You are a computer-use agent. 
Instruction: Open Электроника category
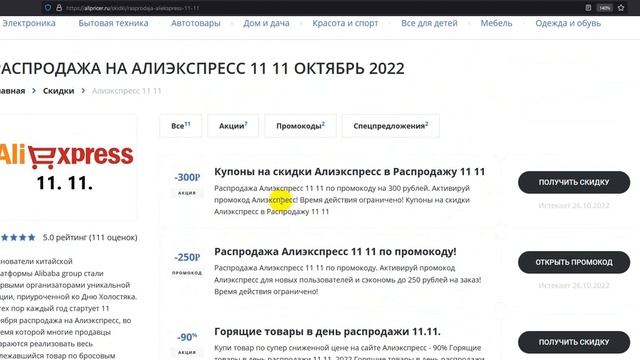pos(29,23)
